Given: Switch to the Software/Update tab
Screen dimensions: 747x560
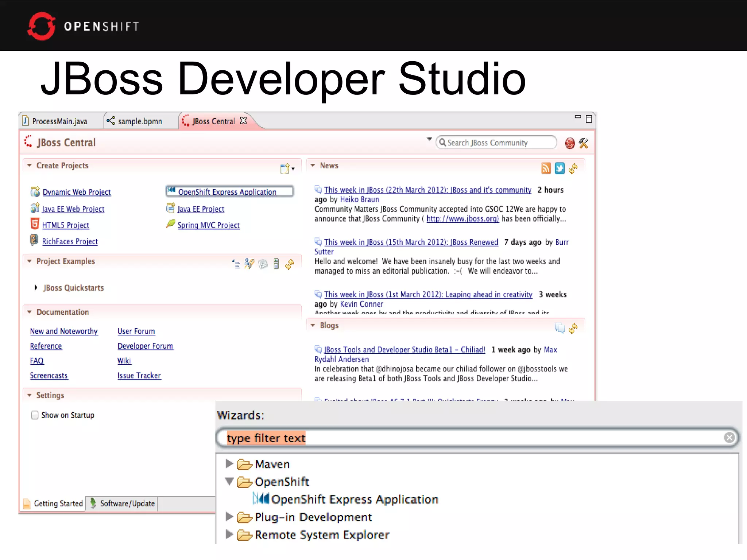Looking at the screenshot, I should click(123, 503).
